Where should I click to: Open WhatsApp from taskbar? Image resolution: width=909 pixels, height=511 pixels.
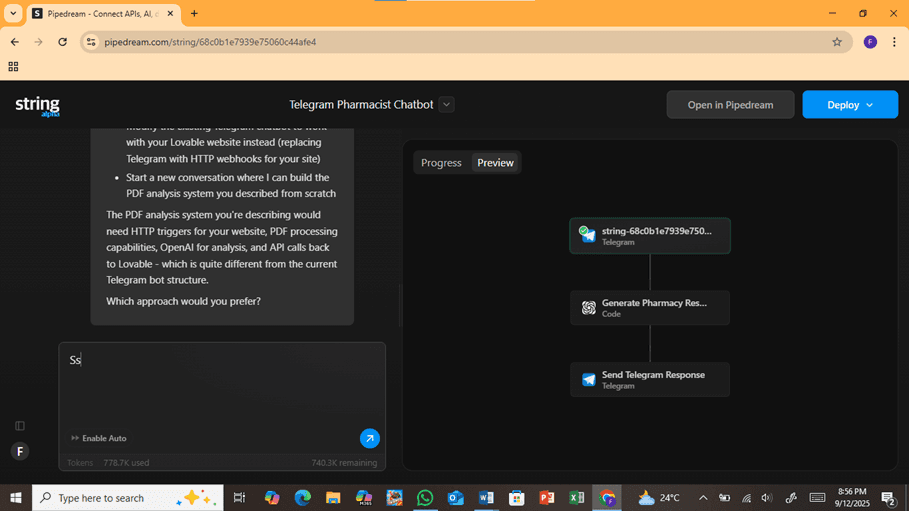coord(425,498)
